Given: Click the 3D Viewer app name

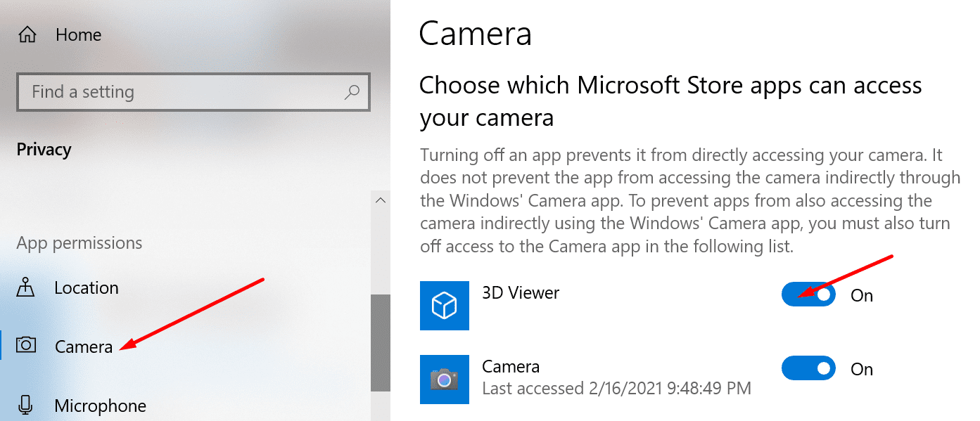Looking at the screenshot, I should click(521, 292).
